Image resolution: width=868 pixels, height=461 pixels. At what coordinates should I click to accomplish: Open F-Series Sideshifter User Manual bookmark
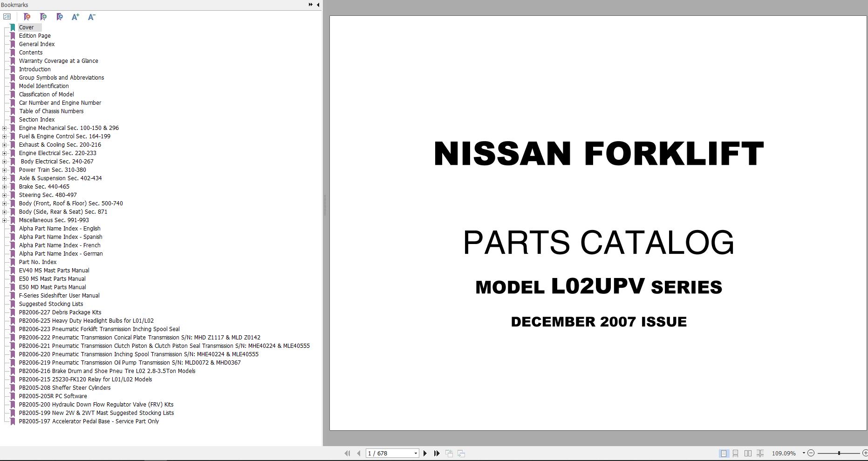[x=59, y=296]
